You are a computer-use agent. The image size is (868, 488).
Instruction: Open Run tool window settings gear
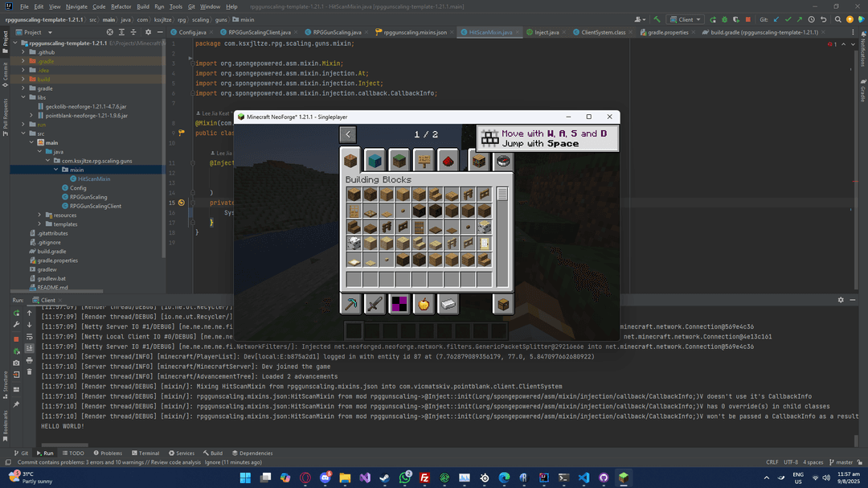841,300
